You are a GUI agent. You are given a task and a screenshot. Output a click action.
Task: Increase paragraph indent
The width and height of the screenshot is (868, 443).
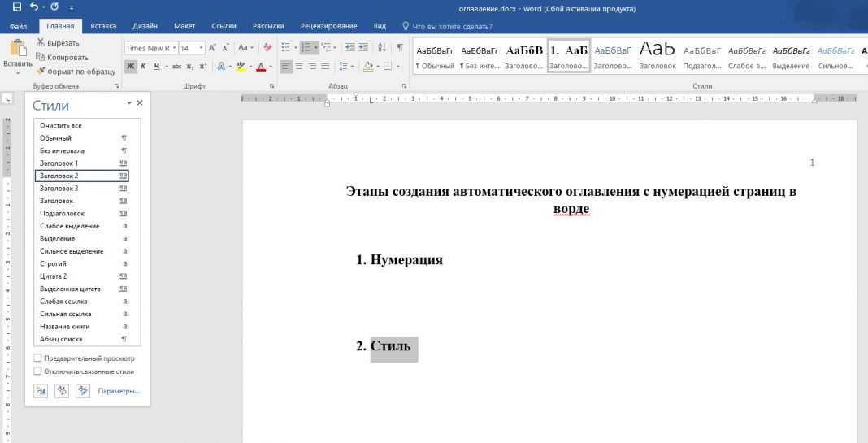[x=363, y=48]
